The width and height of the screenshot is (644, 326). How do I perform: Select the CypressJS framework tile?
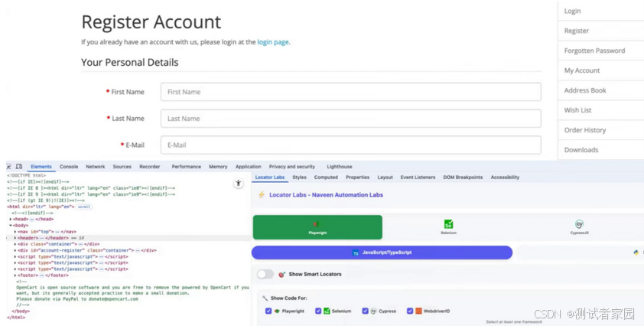(579, 227)
